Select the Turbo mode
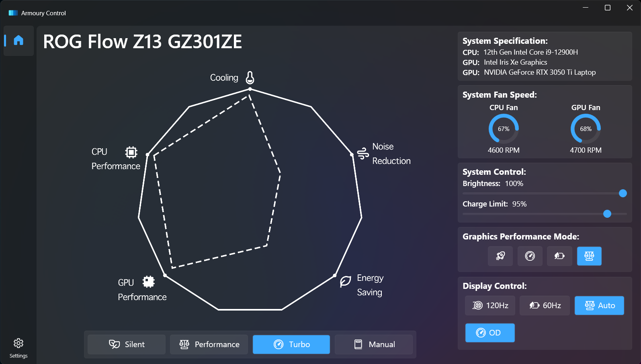 [x=291, y=344]
